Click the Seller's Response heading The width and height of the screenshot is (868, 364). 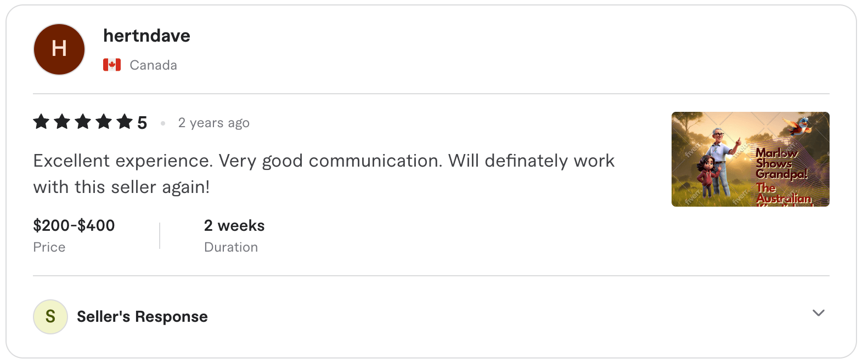(x=142, y=316)
